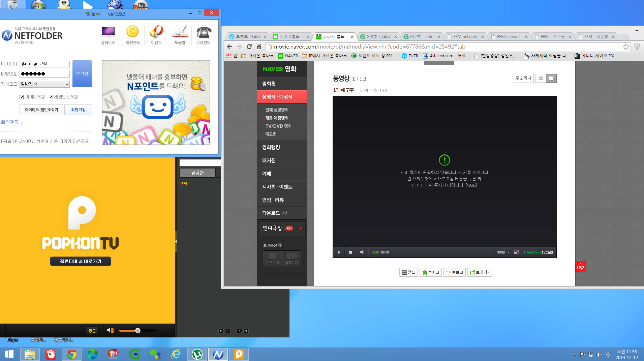Open the 매거진 sidebar menu item
The width and height of the screenshot is (644, 361).
[282, 160]
